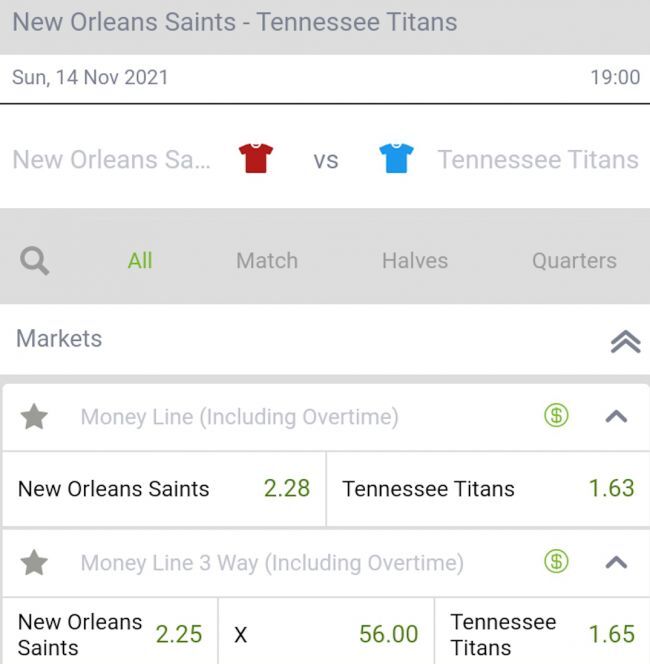650x664 pixels.
Task: Favorite the Money Line 3 Way market star
Action: pos(35,563)
